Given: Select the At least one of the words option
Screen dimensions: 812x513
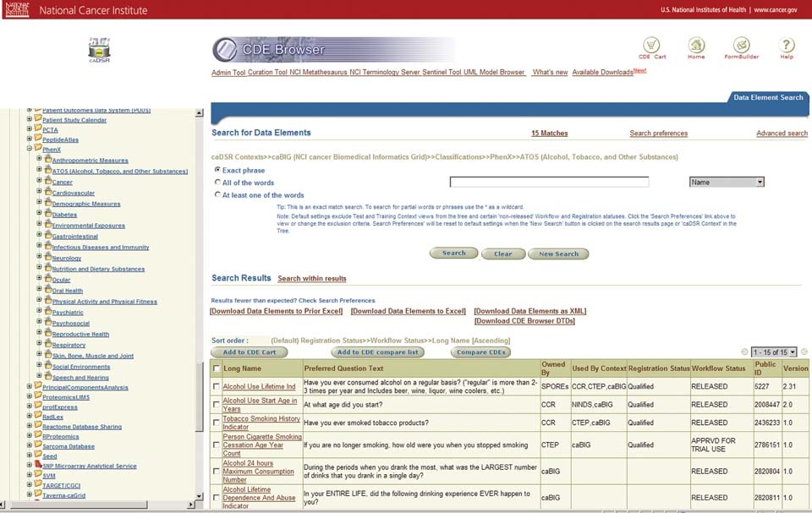Looking at the screenshot, I should pyautogui.click(x=217, y=194).
